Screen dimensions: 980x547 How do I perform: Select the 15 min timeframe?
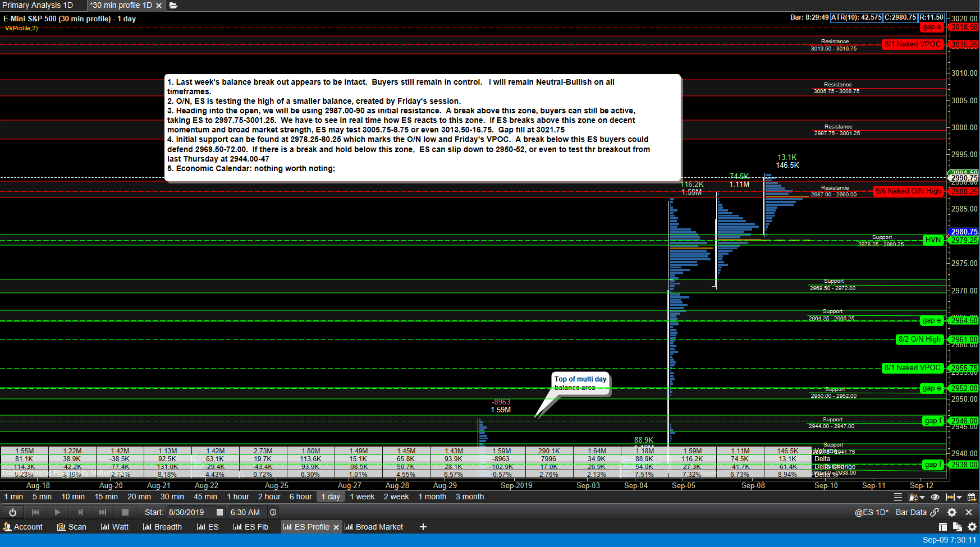pyautogui.click(x=106, y=497)
